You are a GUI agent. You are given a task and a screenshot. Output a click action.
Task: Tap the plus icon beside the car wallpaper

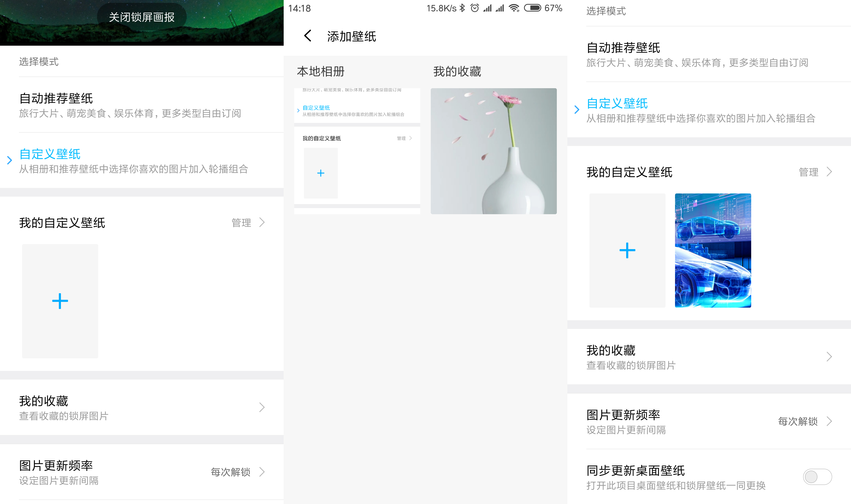[x=627, y=251]
